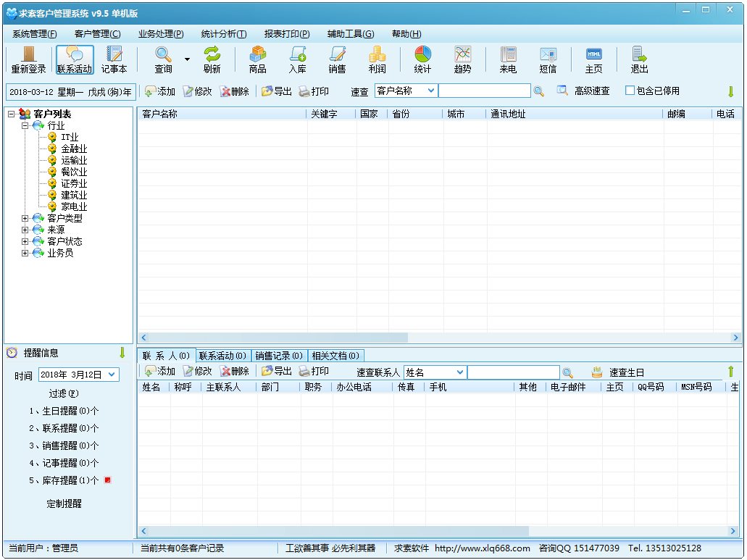This screenshot has width=747, height=560.
Task: Click the bottom horizontal scrollbar
Action: coord(326,530)
